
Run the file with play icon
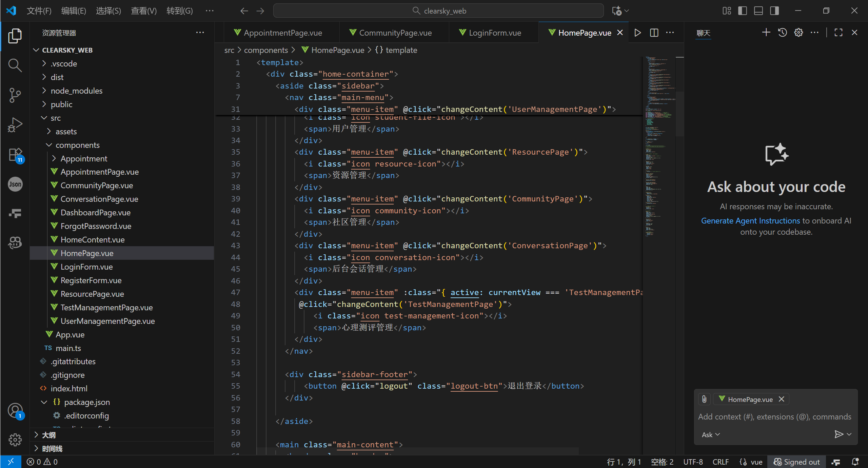pyautogui.click(x=637, y=33)
